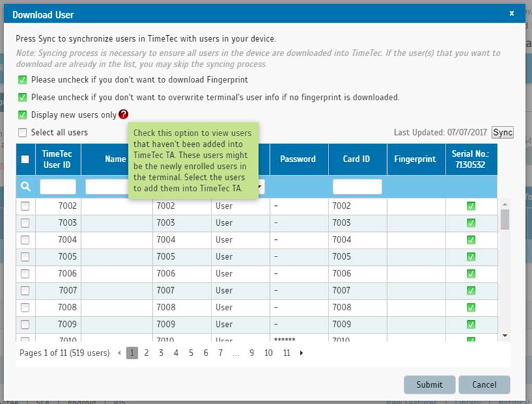Click the current page 1 indicator
This screenshot has height=404, width=532.
(132, 353)
